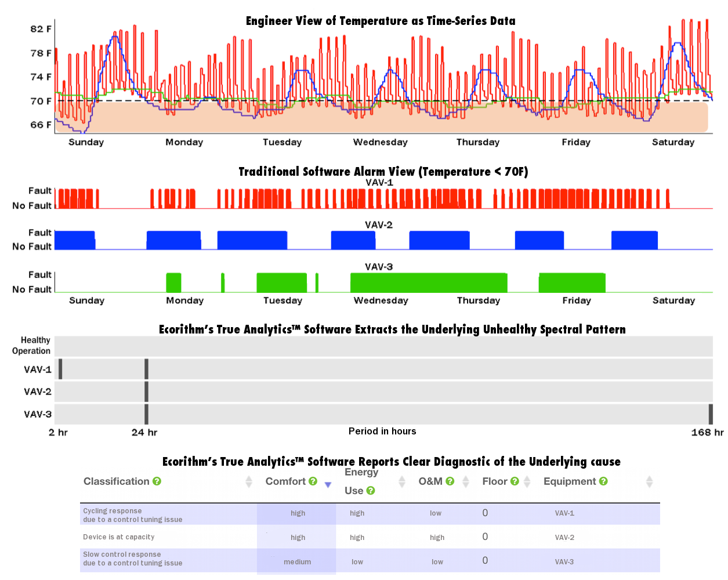Select the 'Slow control response' classification row
This screenshot has height=580, width=728.
[x=370, y=561]
